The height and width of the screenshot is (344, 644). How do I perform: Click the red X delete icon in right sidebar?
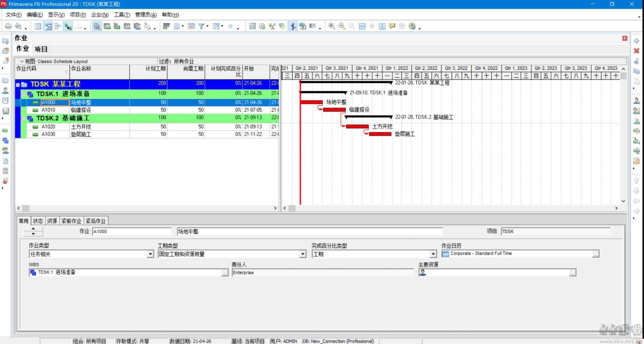tap(636, 50)
